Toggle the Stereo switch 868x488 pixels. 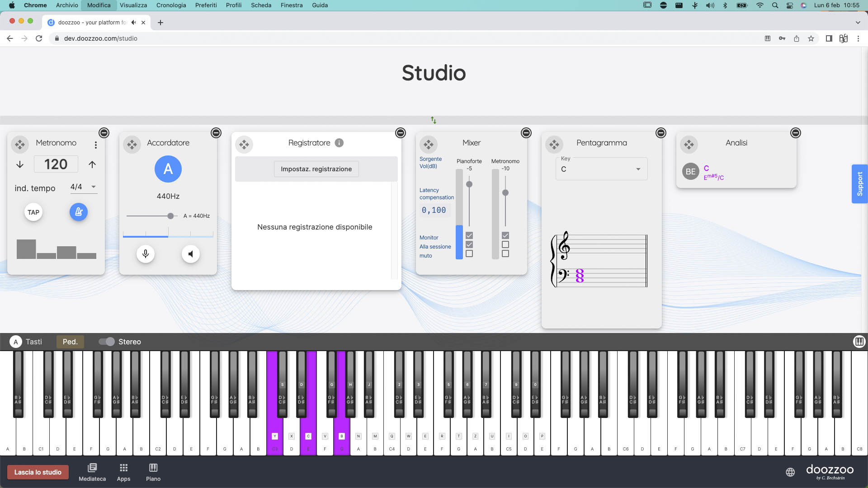[107, 342]
